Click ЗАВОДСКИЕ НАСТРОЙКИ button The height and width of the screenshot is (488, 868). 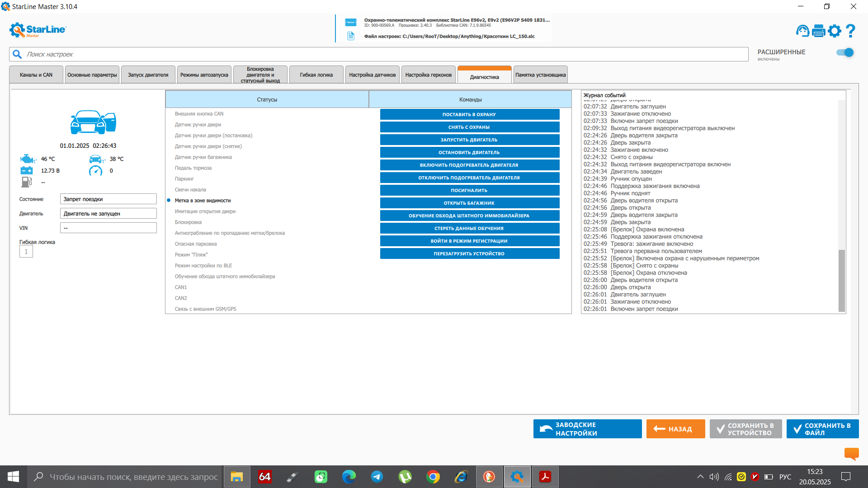click(x=587, y=429)
